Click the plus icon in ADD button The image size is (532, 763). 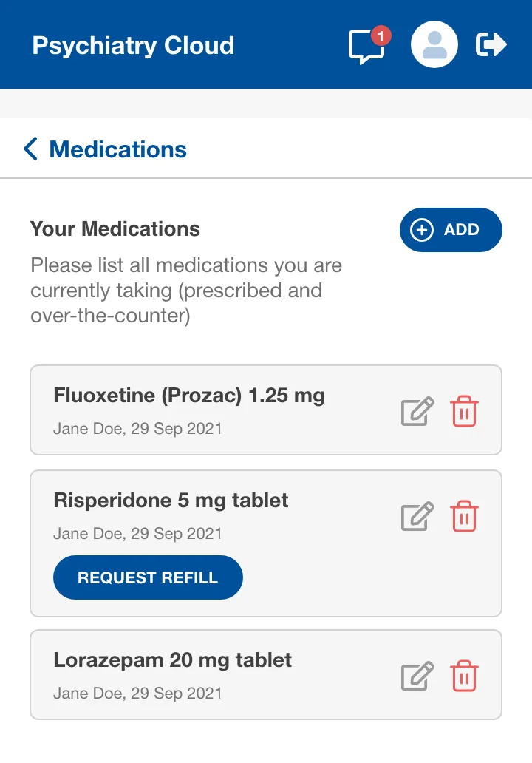coord(422,230)
